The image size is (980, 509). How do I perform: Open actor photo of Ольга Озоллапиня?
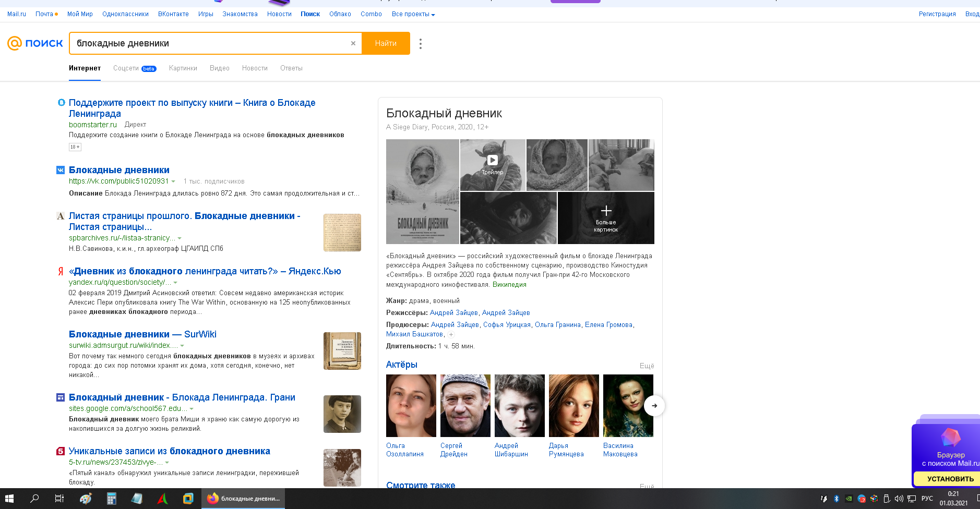(x=411, y=406)
